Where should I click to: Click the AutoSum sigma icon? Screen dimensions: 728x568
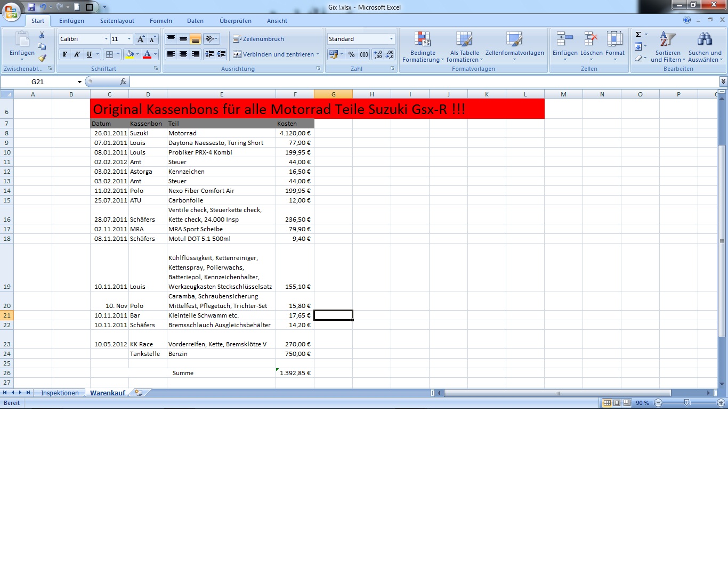(638, 35)
